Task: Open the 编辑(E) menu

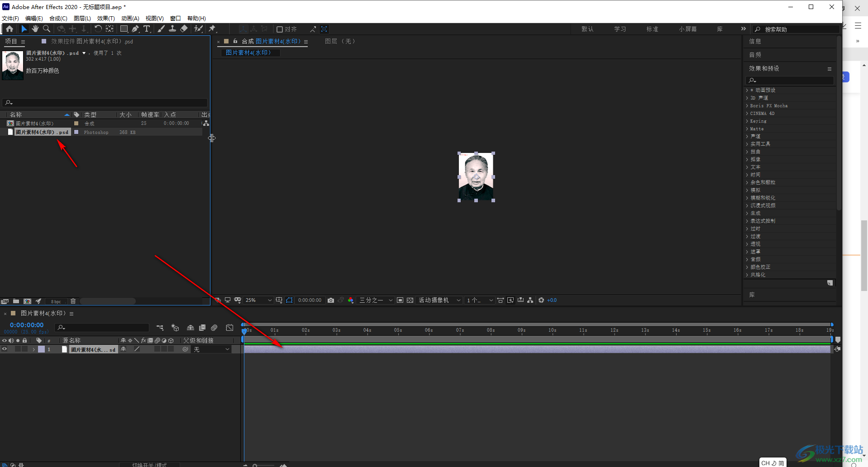Action: tap(34, 19)
